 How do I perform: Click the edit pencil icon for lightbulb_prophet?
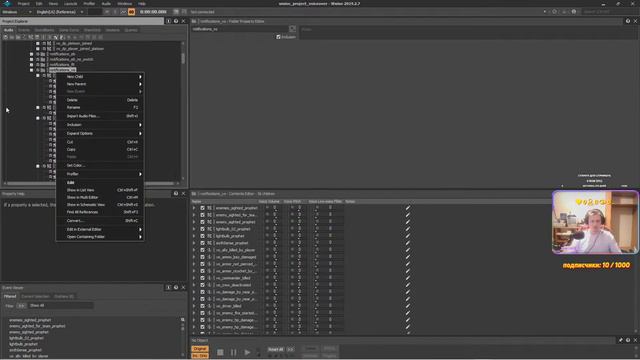407,236
